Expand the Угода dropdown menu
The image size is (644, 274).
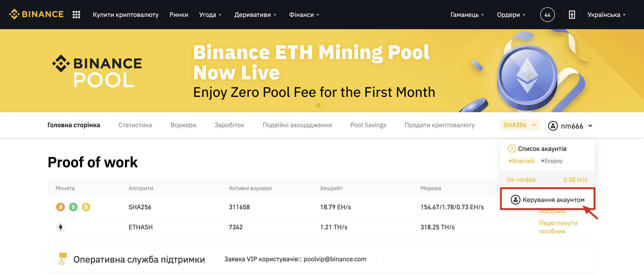point(210,15)
